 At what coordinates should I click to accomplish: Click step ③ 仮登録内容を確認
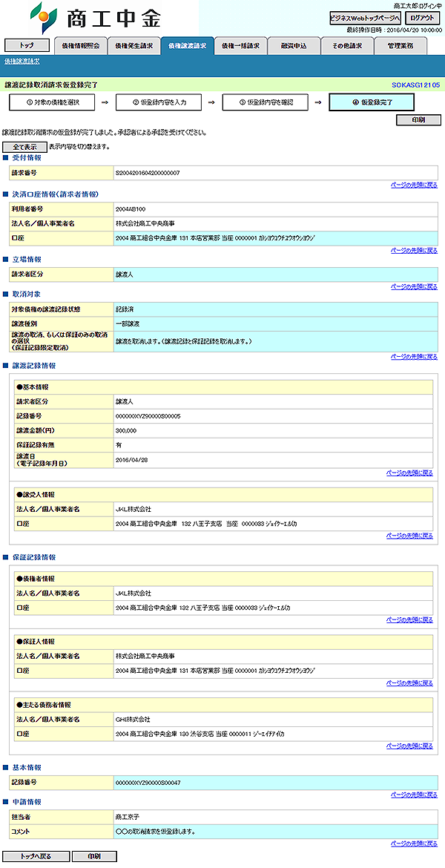tap(265, 102)
